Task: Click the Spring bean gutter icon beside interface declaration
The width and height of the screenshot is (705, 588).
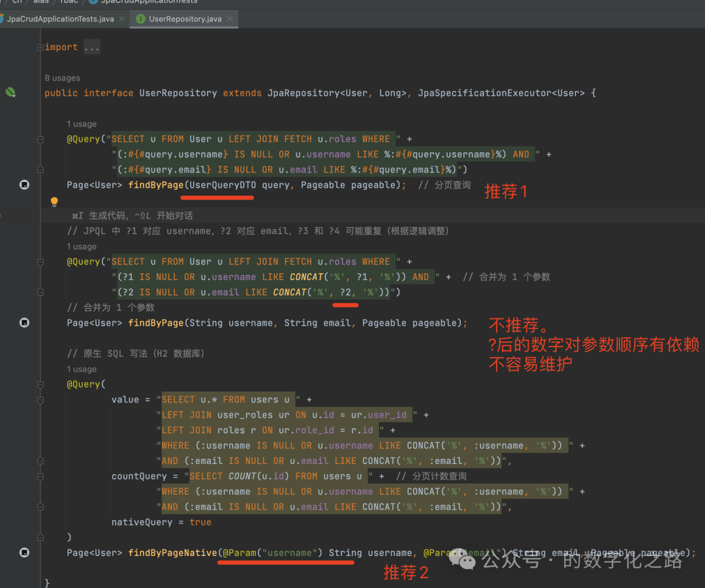Action: click(x=11, y=93)
